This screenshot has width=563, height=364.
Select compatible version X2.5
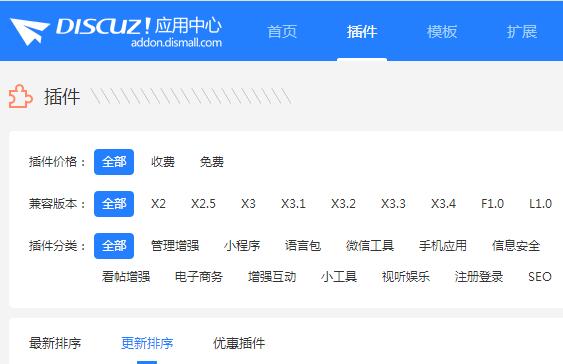tap(203, 204)
